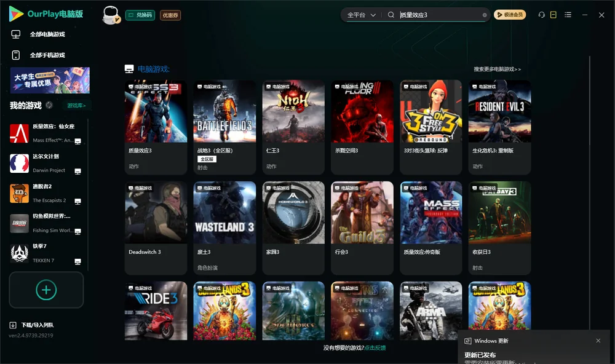Click 点击反馈 feedback link
The height and width of the screenshot is (364, 615).
[375, 348]
